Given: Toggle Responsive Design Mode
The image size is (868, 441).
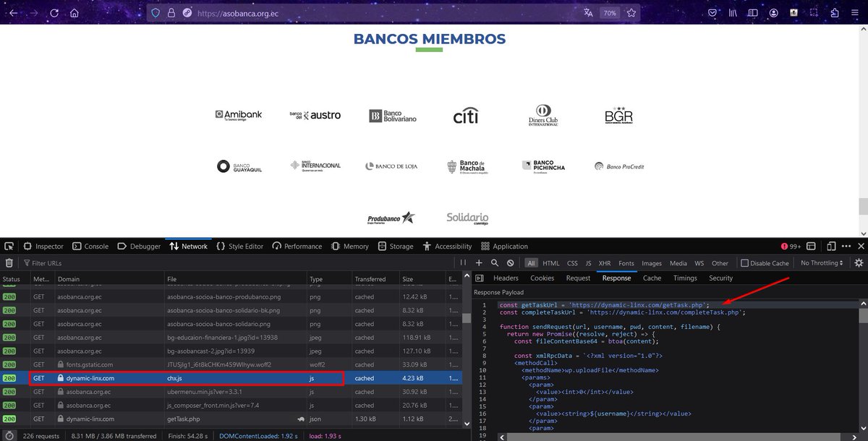Looking at the screenshot, I should [x=831, y=247].
